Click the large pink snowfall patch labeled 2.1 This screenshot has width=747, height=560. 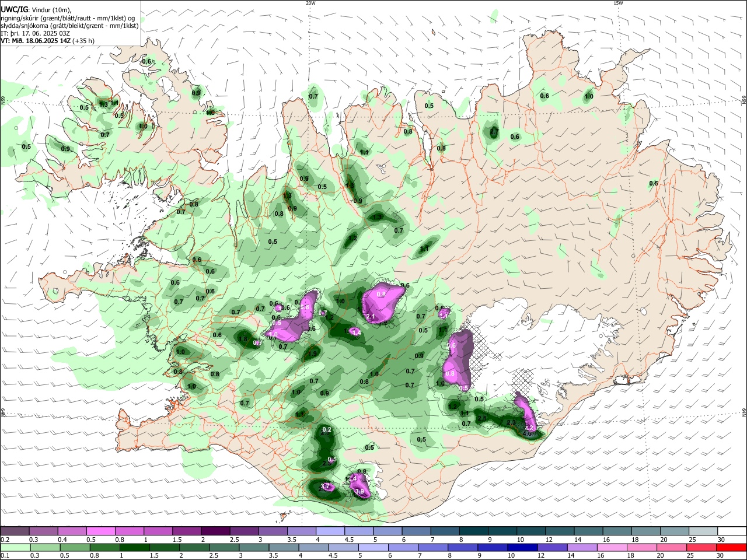click(382, 302)
